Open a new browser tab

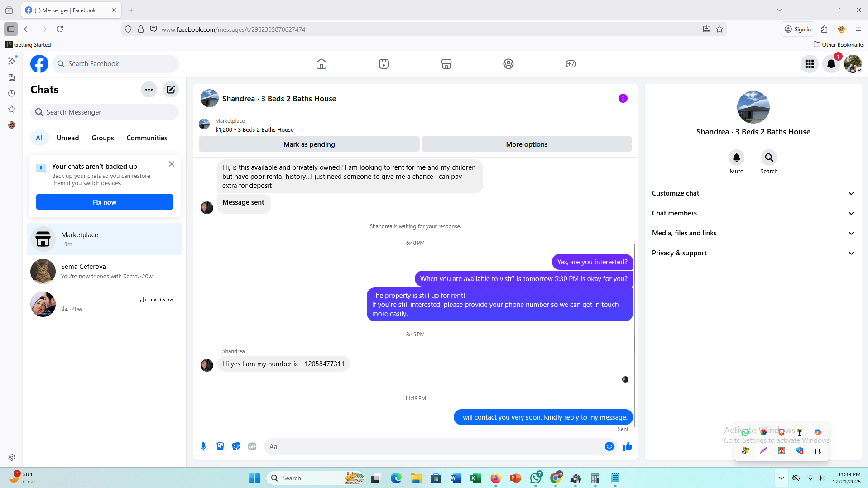131,10
